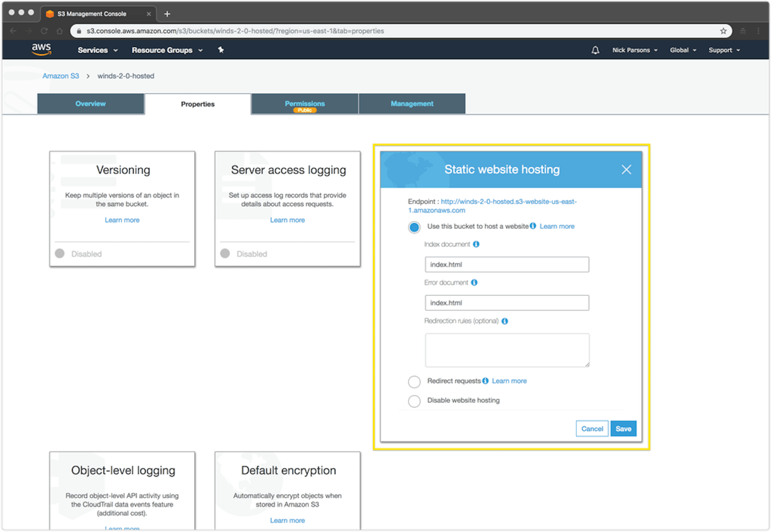Click the Save button
Viewport: 771px width, 532px height.
[x=623, y=429]
